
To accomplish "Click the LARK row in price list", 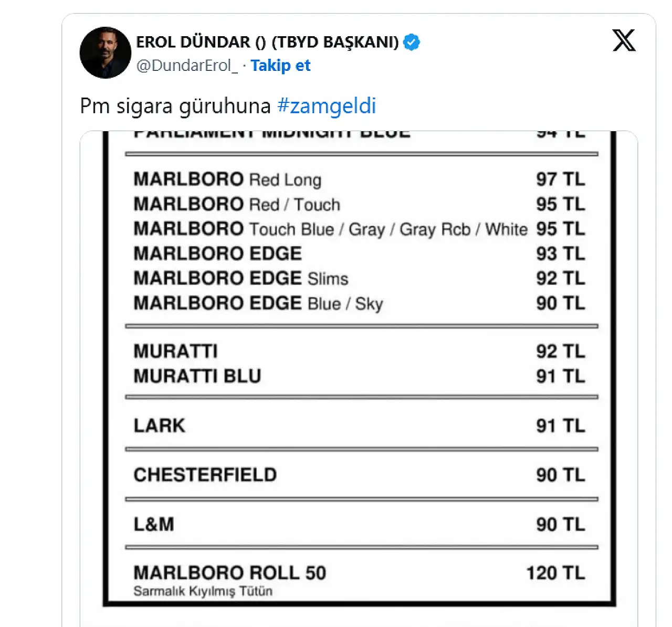I will tap(160, 426).
